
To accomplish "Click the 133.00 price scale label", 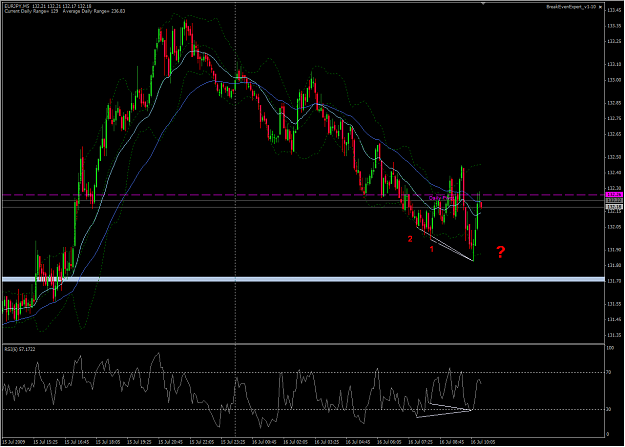I will point(613,80).
